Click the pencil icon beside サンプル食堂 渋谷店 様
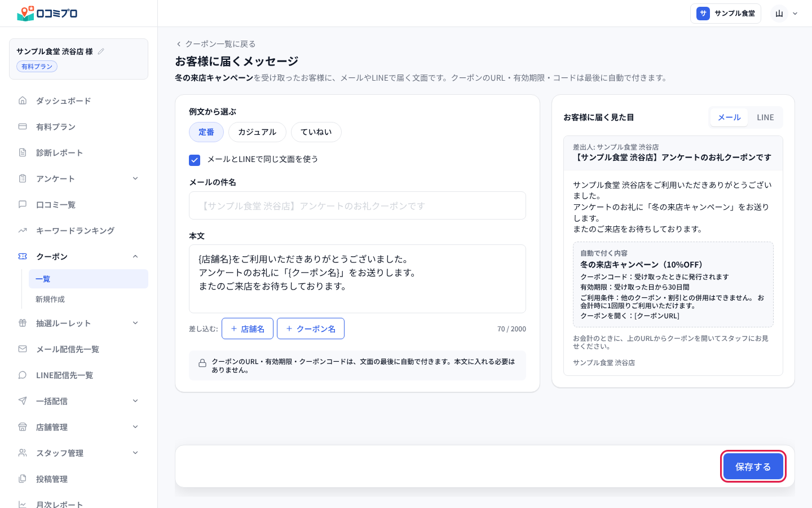This screenshot has height=508, width=812. [x=101, y=51]
